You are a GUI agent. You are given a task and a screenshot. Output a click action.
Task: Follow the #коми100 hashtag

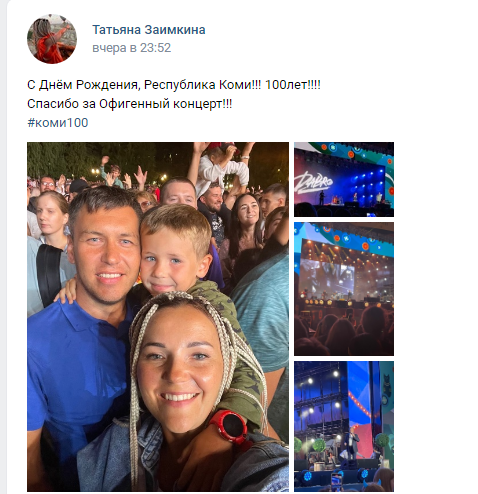click(x=58, y=123)
